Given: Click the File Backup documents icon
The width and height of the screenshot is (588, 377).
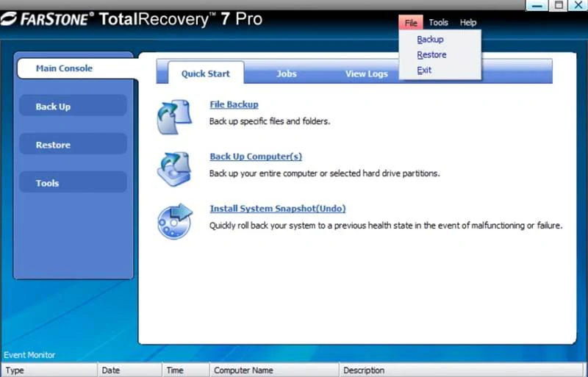Looking at the screenshot, I should (174, 117).
